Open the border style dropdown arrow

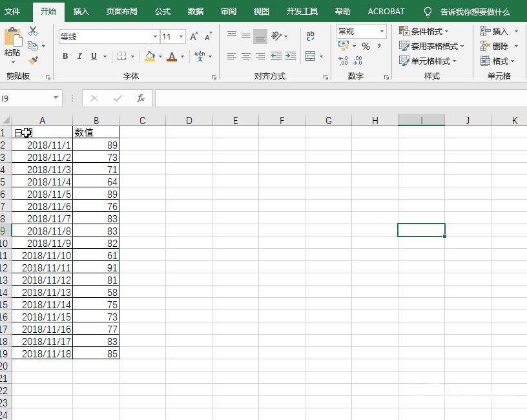132,55
